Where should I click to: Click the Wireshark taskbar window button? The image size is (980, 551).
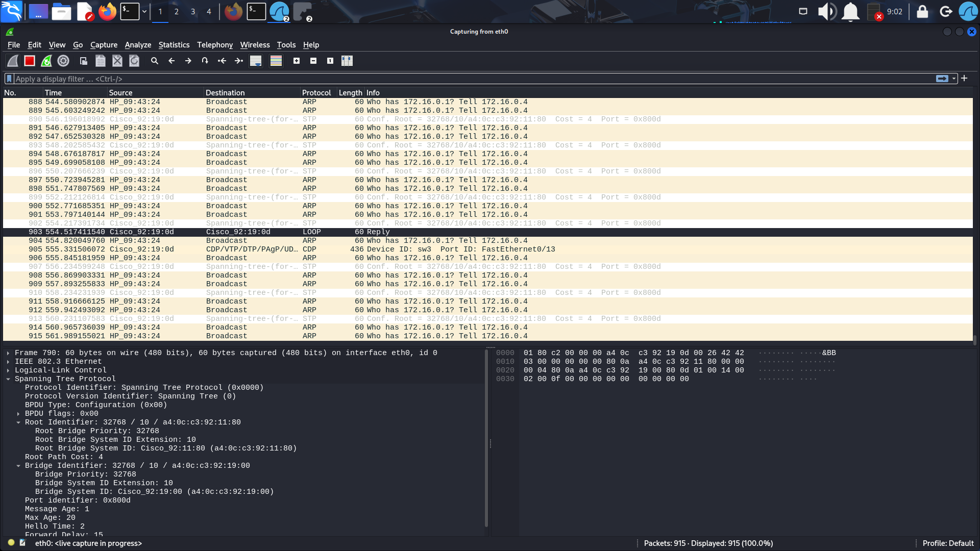279,11
